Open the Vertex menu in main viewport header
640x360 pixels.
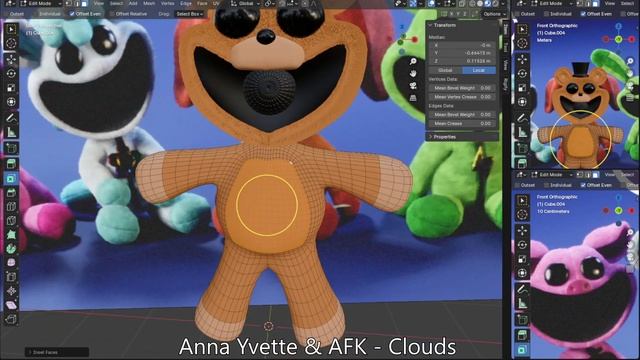point(168,3)
